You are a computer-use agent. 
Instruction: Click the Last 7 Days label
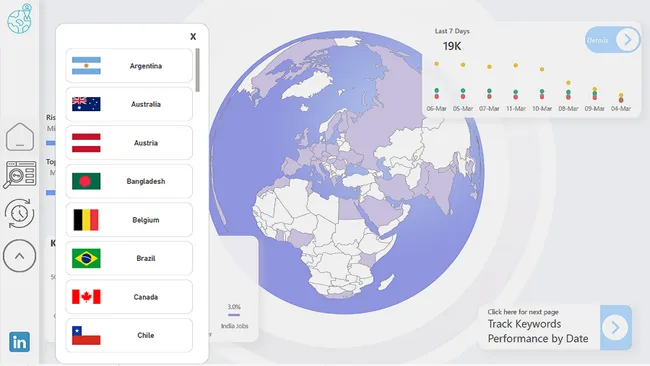pyautogui.click(x=452, y=31)
